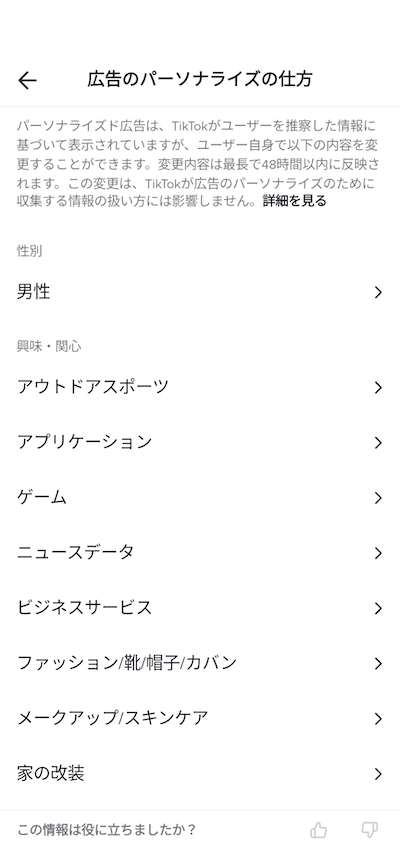Viewport: 400px width, 867px height.
Task: Choose the ゲーム interest row
Action: click(x=200, y=498)
